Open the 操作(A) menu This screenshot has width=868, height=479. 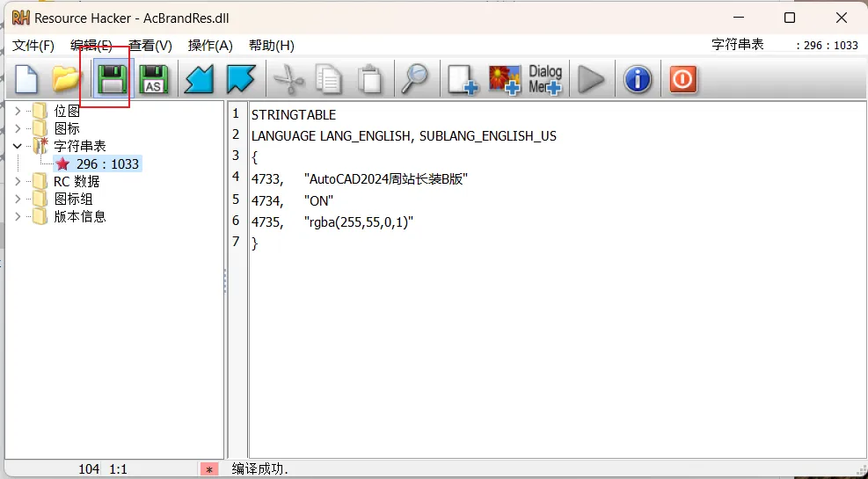[210, 46]
